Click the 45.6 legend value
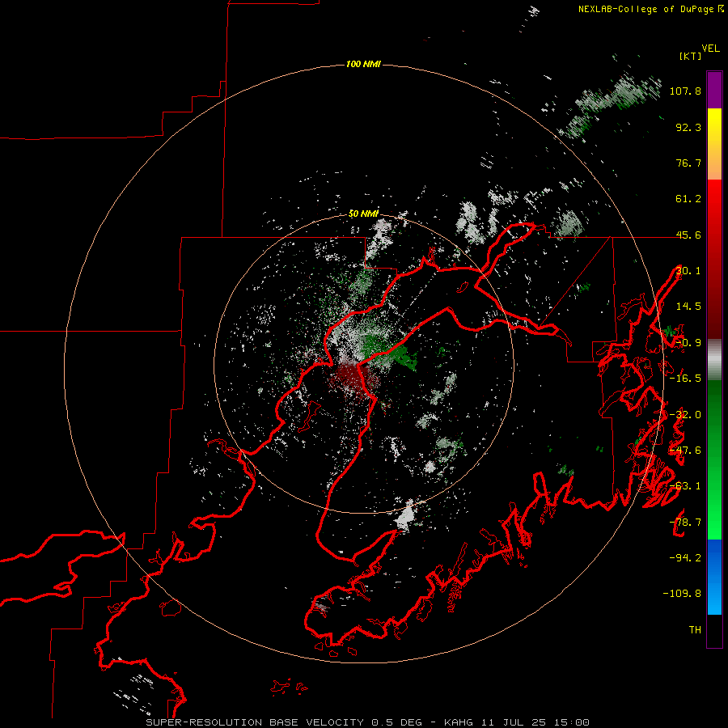Viewport: 728px width, 728px height. coord(688,235)
